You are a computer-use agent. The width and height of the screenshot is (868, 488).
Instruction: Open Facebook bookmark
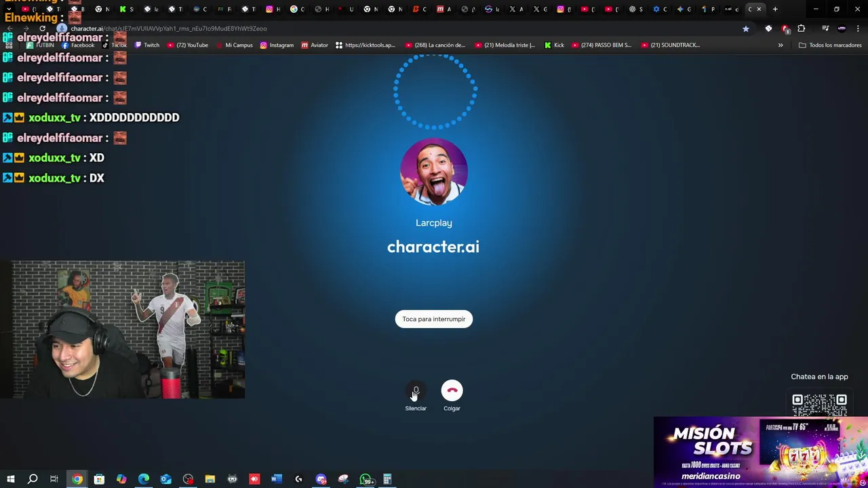(x=78, y=45)
